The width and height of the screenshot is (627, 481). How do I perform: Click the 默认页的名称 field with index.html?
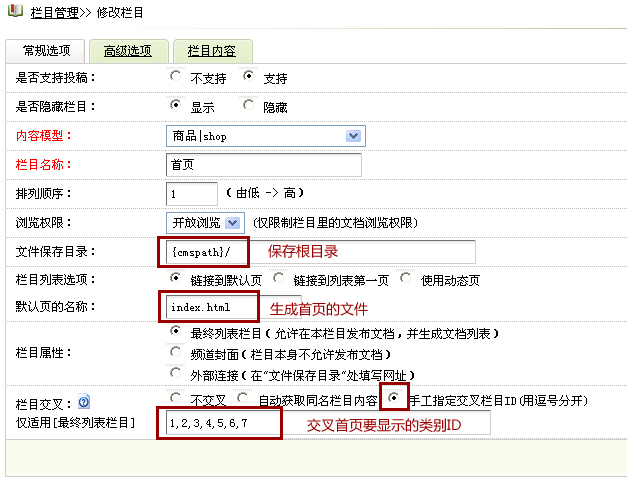[210, 306]
